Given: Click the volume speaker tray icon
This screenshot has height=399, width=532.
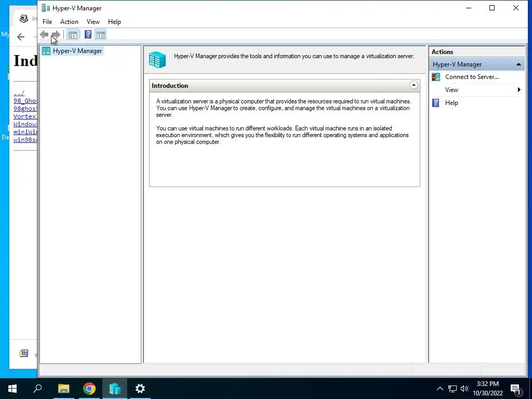Looking at the screenshot, I should (x=464, y=389).
